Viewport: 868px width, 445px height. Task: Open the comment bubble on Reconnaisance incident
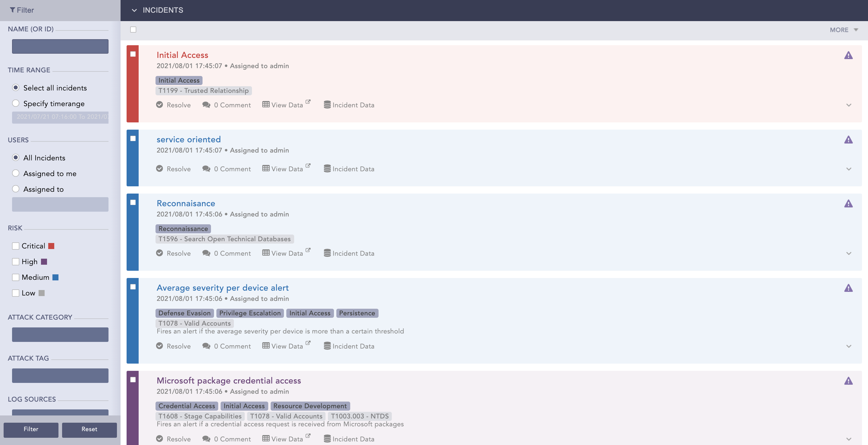[206, 253]
